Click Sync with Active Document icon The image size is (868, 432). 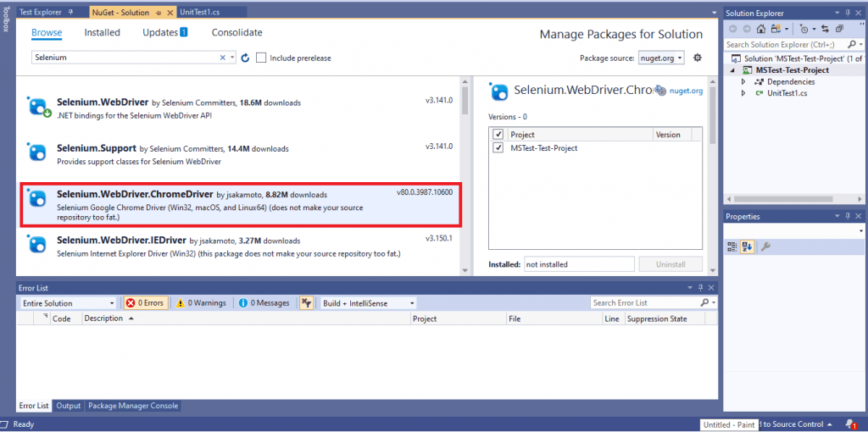[825, 29]
